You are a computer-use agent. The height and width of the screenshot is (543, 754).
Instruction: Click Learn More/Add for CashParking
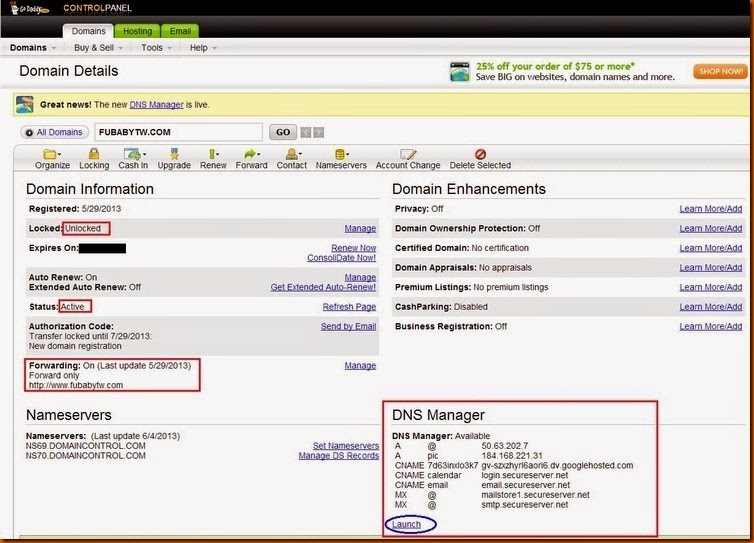(711, 307)
